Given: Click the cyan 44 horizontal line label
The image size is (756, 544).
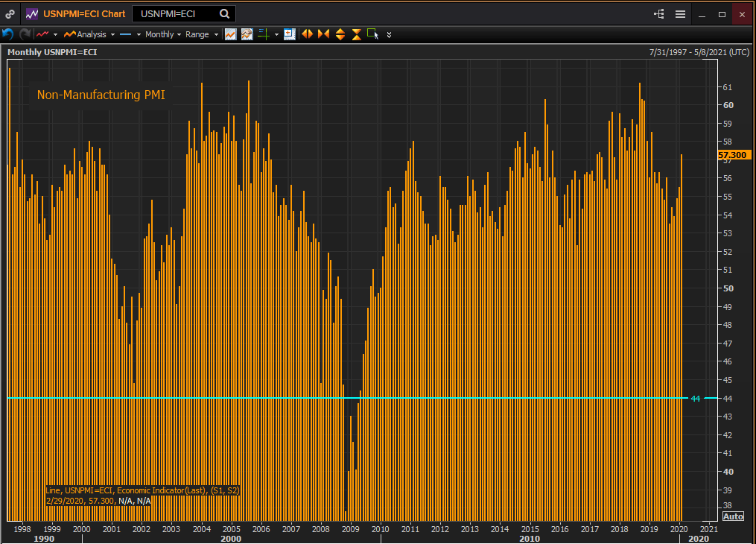Looking at the screenshot, I should (x=696, y=399).
